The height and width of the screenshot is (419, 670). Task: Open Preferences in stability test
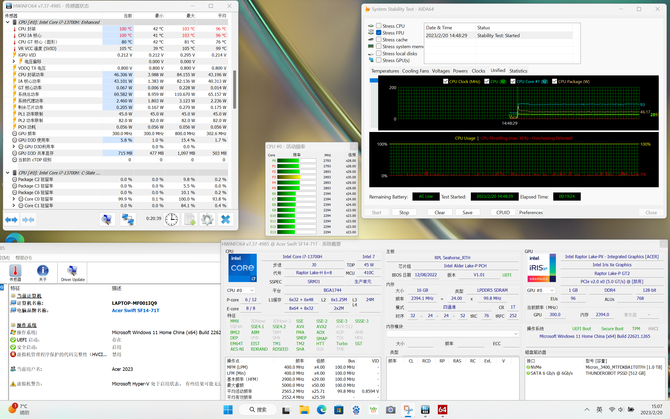pos(531,212)
